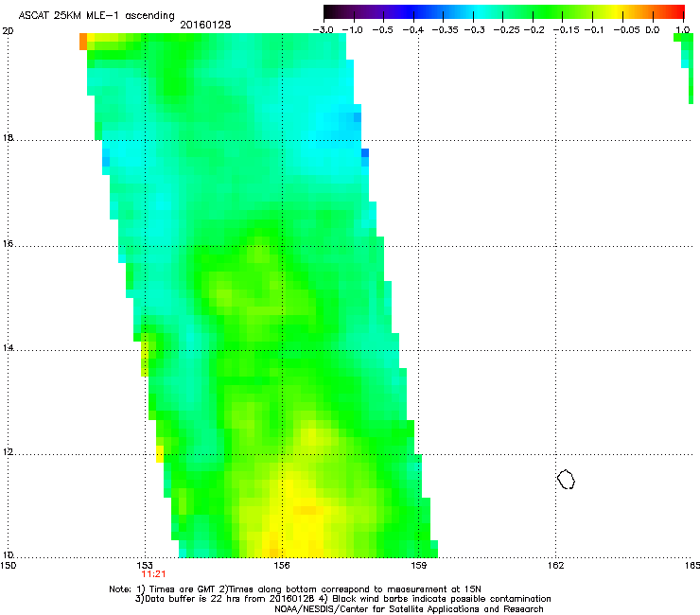Click the colorbar tick label -0.25
The image size is (700, 615).
coord(506,30)
